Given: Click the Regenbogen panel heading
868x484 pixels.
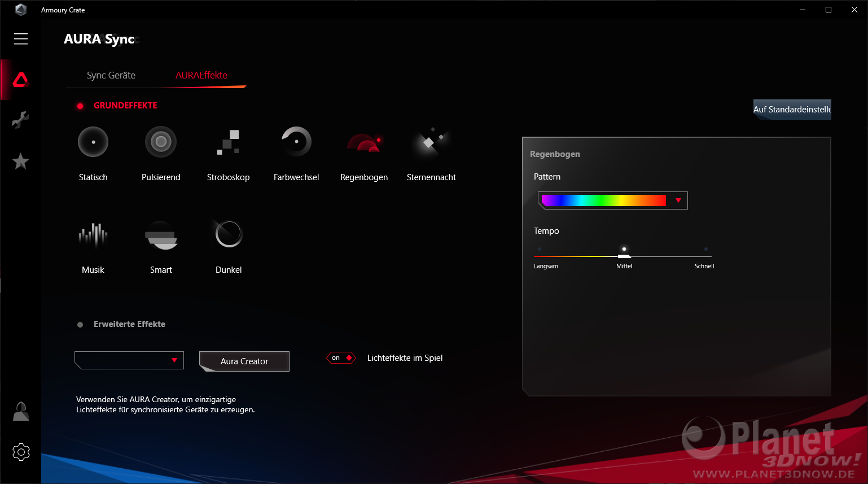Looking at the screenshot, I should tap(555, 154).
